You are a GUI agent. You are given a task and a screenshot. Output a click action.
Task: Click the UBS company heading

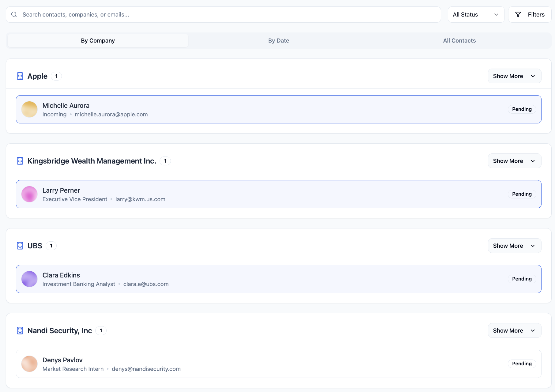[35, 246]
